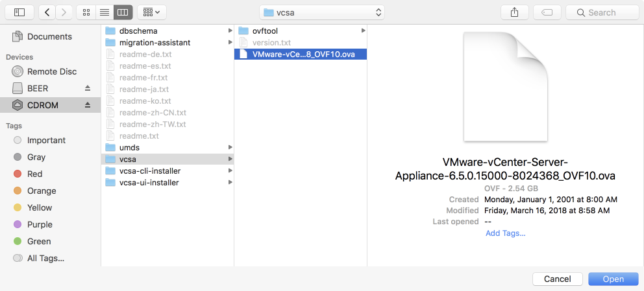Image resolution: width=644 pixels, height=291 pixels.
Task: Switch to icon view mode
Action: pos(86,12)
